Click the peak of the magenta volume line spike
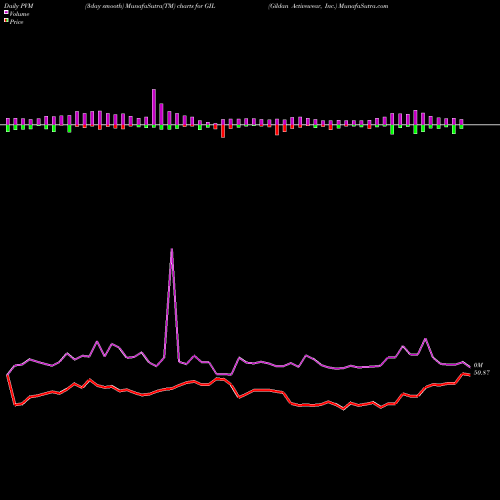 (x=172, y=249)
